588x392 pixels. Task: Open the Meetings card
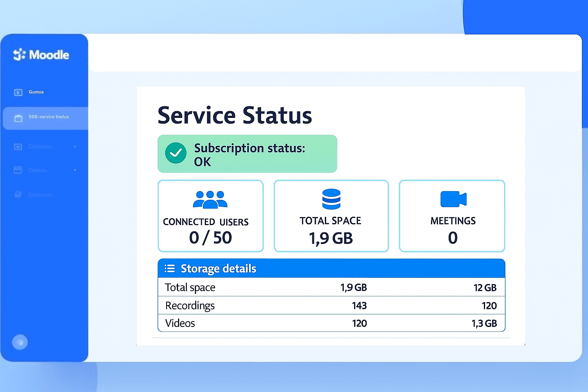[452, 216]
